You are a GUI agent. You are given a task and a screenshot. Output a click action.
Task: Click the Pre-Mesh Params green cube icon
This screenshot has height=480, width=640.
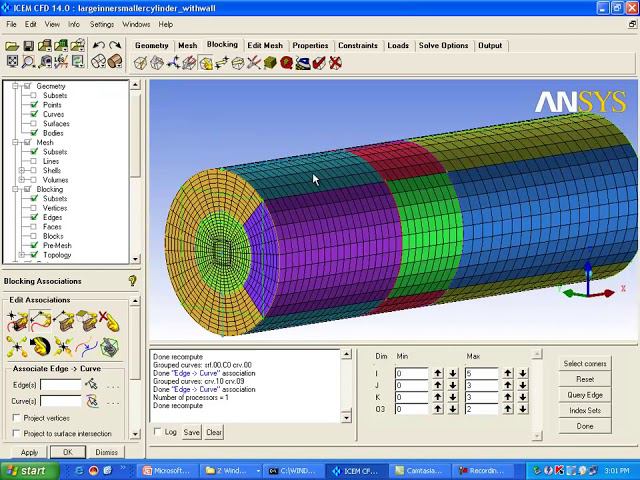tap(270, 63)
